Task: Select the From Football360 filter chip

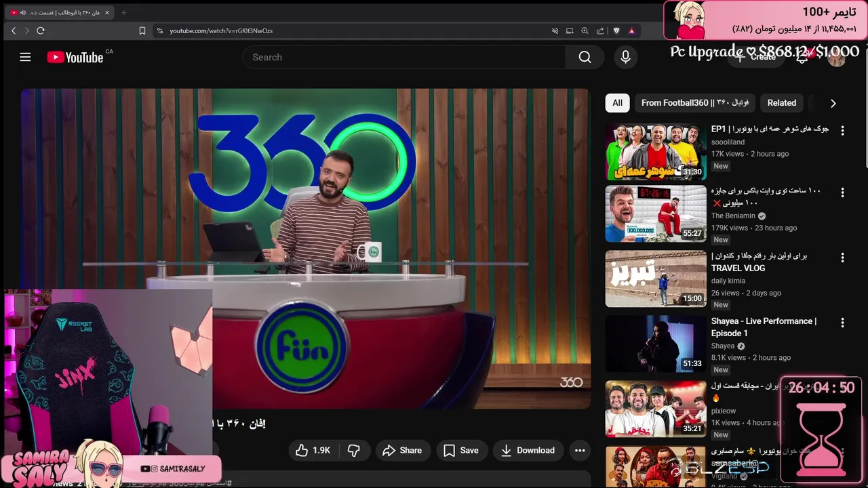Action: (x=695, y=103)
